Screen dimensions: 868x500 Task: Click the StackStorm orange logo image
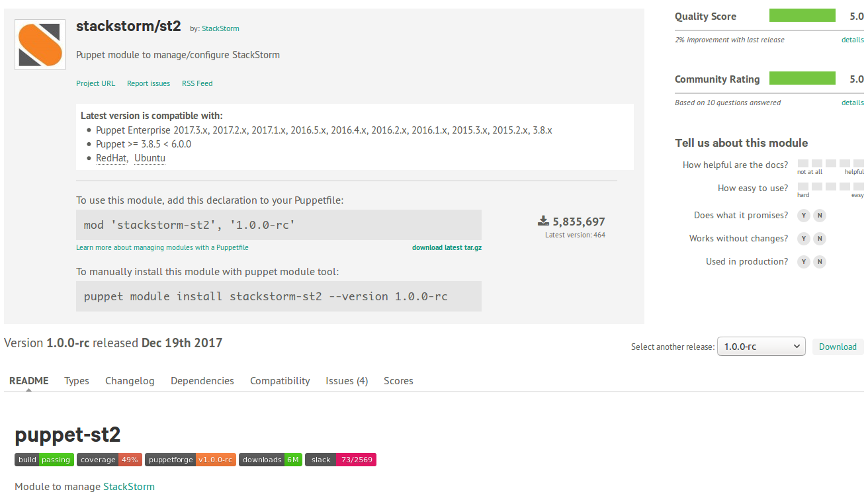(40, 44)
